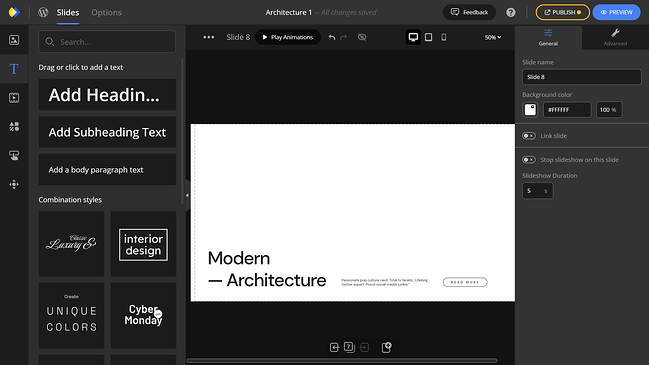Image resolution: width=649 pixels, height=365 pixels.
Task: Toggle slide visibility eye icon
Action: coord(362,37)
